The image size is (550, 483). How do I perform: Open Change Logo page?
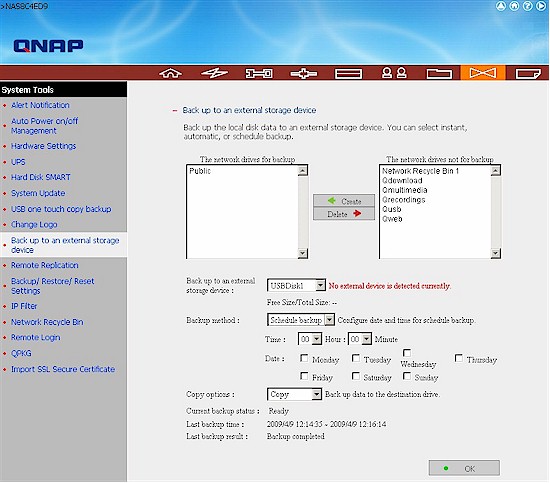coord(34,224)
